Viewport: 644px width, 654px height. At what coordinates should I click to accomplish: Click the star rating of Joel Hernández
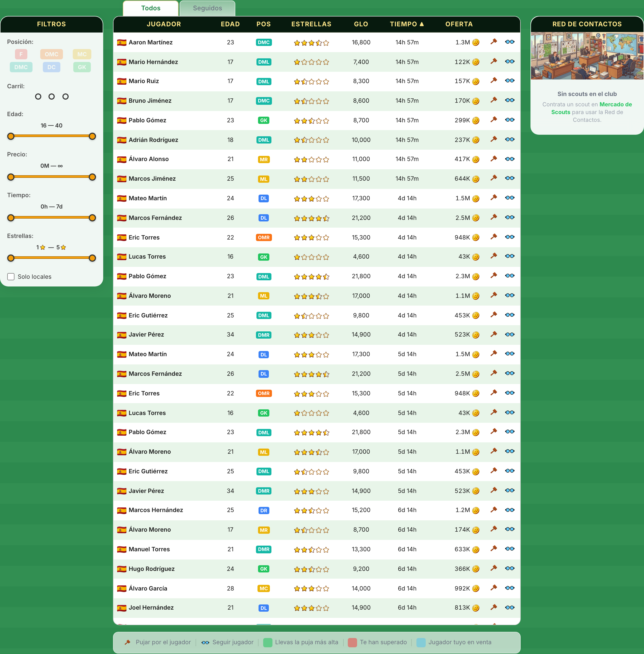pyautogui.click(x=311, y=608)
